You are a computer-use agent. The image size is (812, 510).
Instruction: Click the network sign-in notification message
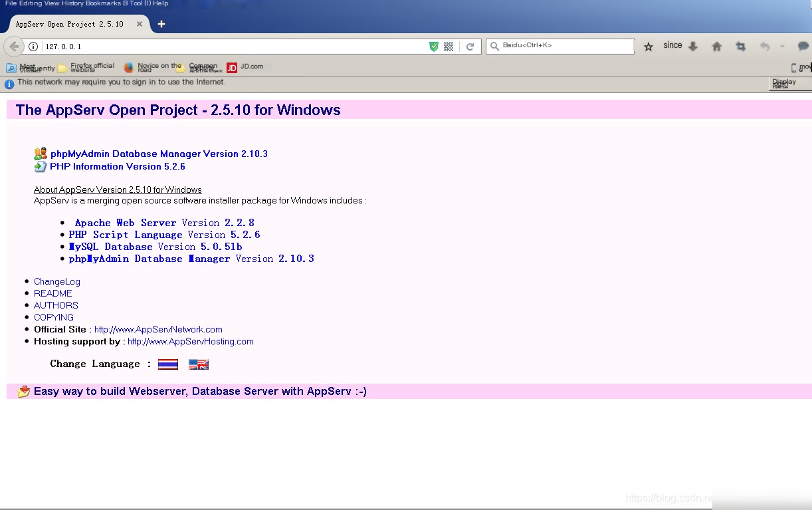click(x=122, y=82)
